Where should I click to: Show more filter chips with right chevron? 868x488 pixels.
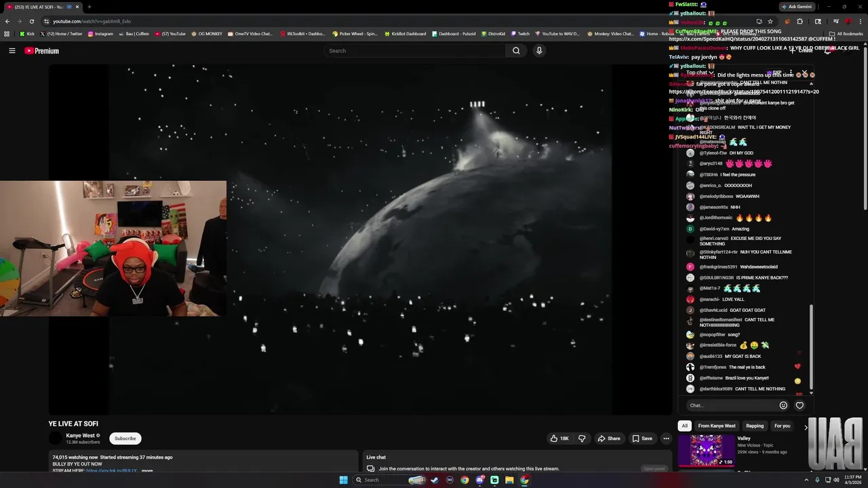point(806,427)
